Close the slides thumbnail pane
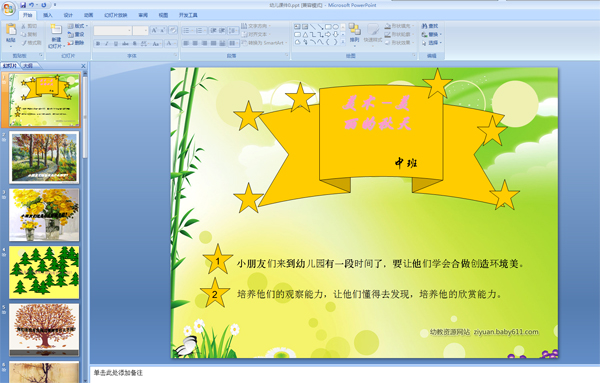This screenshot has width=600, height=383. pyautogui.click(x=83, y=66)
